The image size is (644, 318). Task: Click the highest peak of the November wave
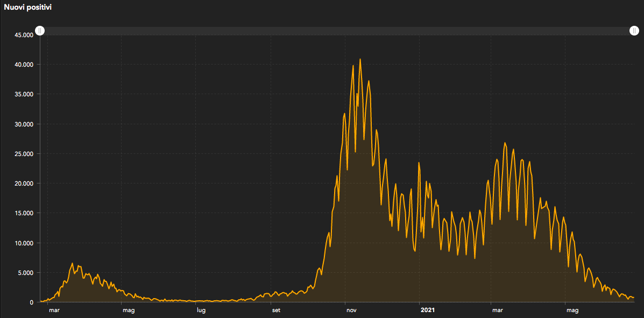click(x=360, y=59)
